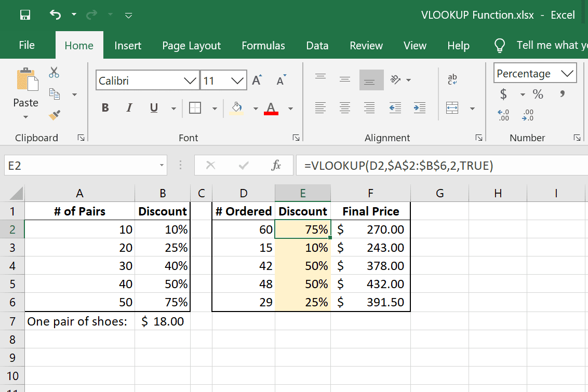Open the Undo history dropdown arrow
The width and height of the screenshot is (588, 392).
point(74,15)
